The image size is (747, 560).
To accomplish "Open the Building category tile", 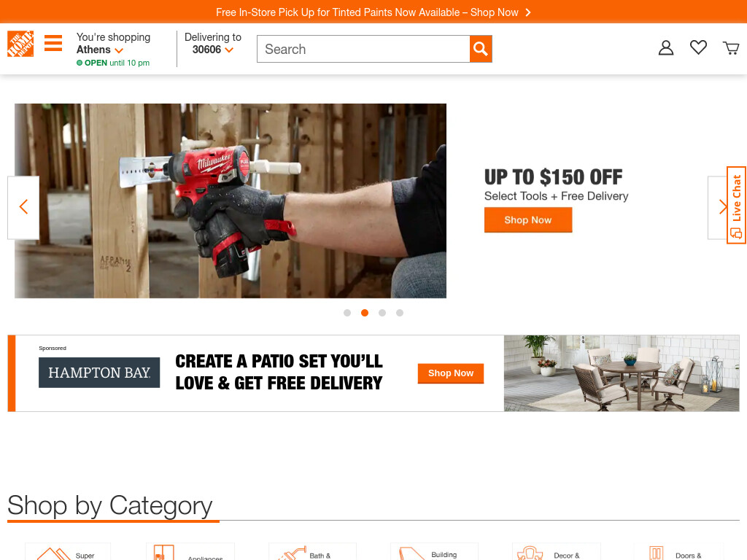I will click(434, 551).
